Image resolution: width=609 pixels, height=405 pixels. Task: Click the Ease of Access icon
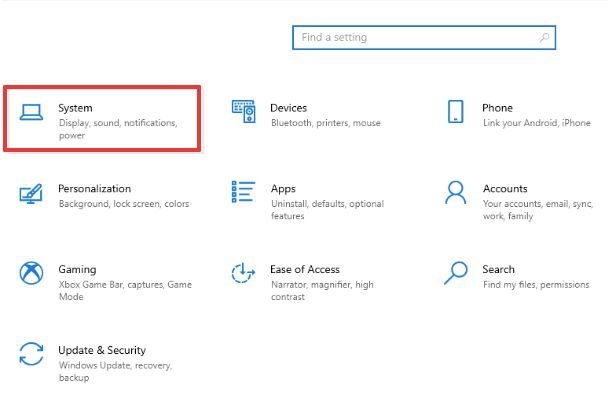243,273
